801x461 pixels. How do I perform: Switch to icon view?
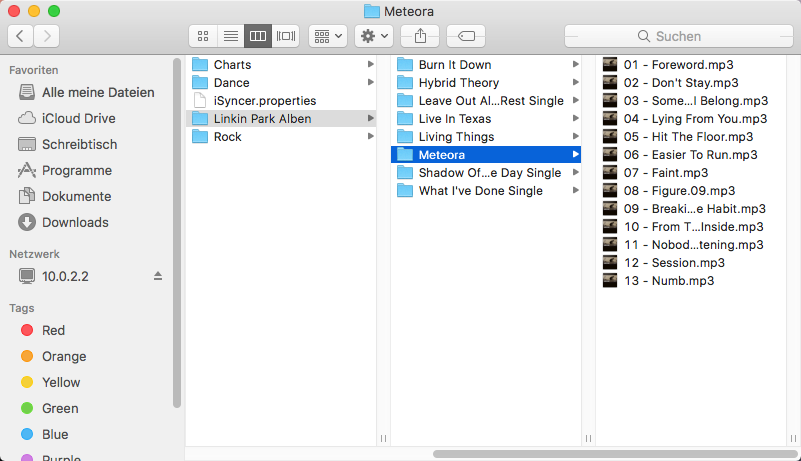203,36
